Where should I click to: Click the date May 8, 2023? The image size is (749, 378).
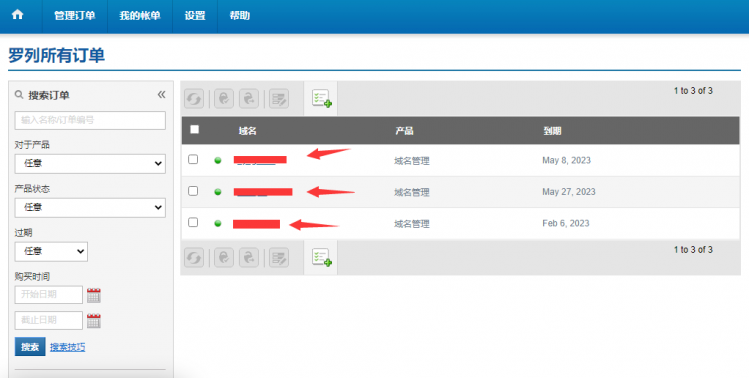coord(567,161)
